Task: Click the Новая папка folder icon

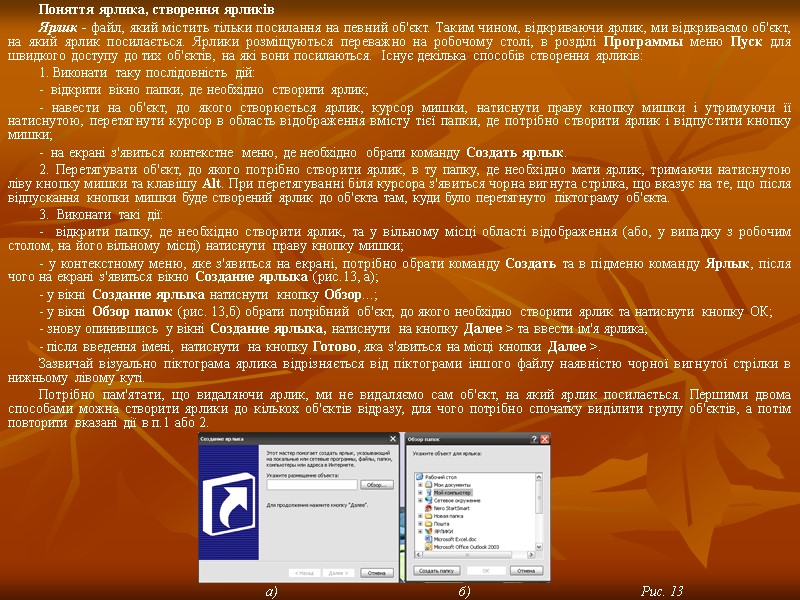Action: [x=429, y=516]
